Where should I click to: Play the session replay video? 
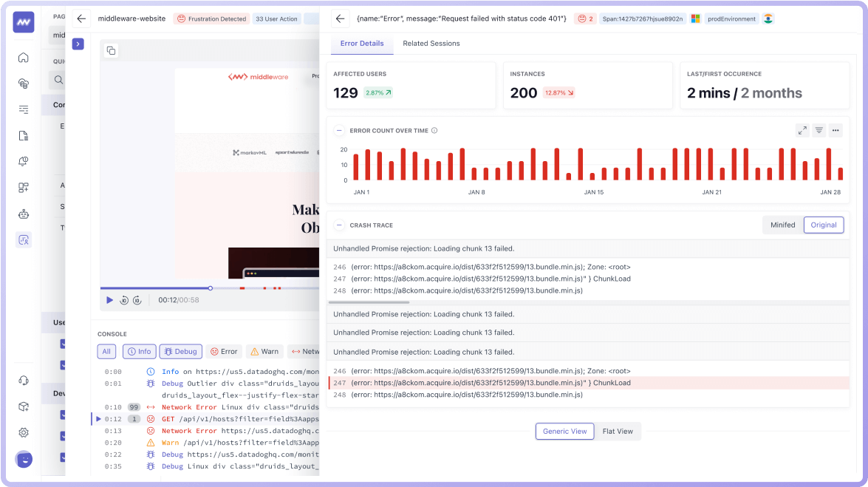coord(110,300)
